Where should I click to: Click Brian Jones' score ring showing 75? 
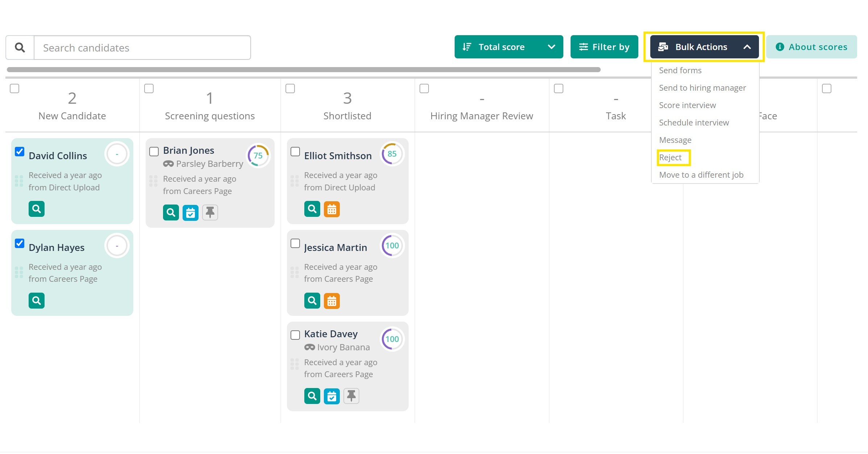[x=258, y=156]
